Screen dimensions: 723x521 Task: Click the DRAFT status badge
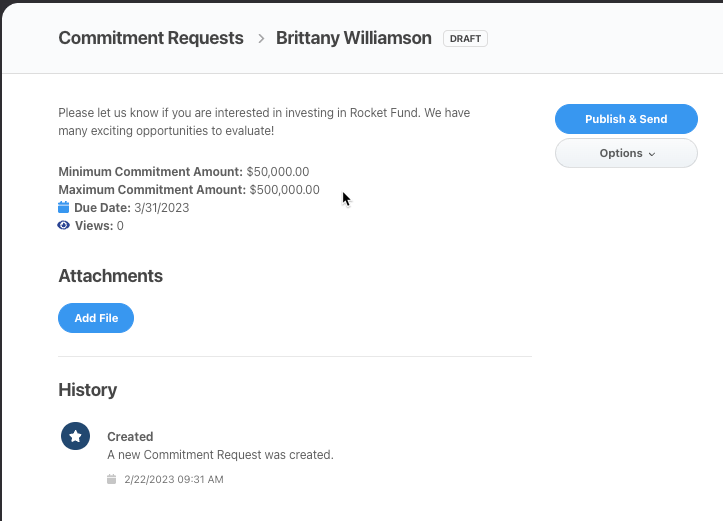(465, 39)
